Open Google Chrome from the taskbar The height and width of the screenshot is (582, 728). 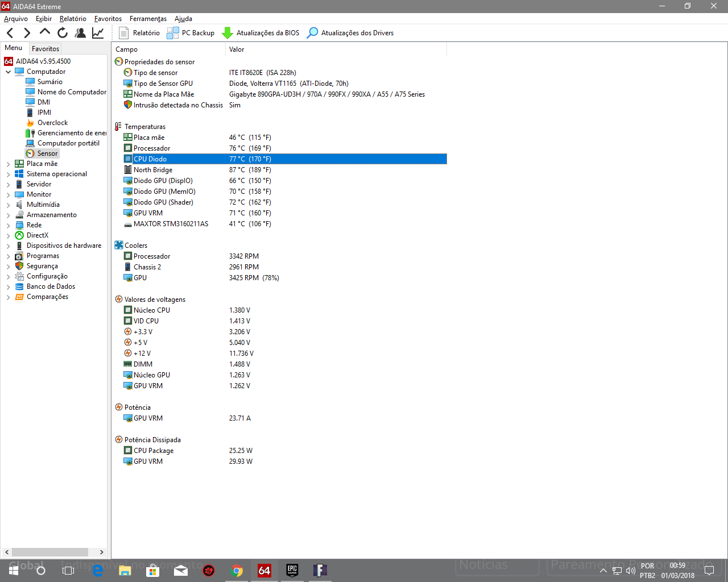237,571
